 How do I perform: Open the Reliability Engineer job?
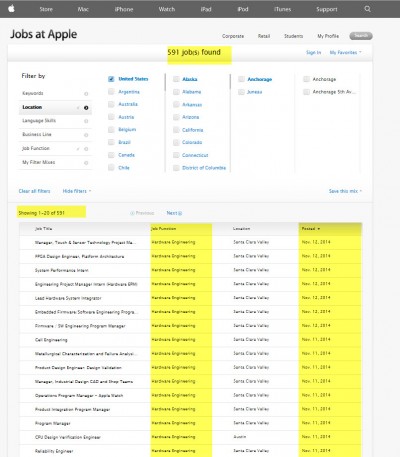click(54, 451)
